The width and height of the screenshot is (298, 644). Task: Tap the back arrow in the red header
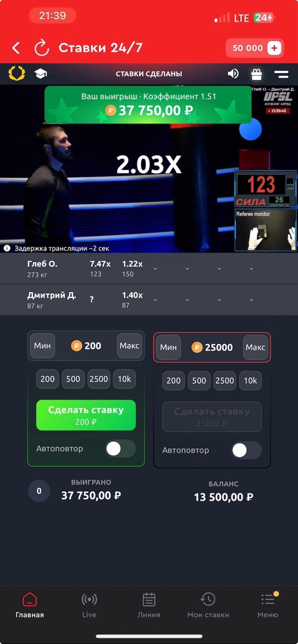16,48
